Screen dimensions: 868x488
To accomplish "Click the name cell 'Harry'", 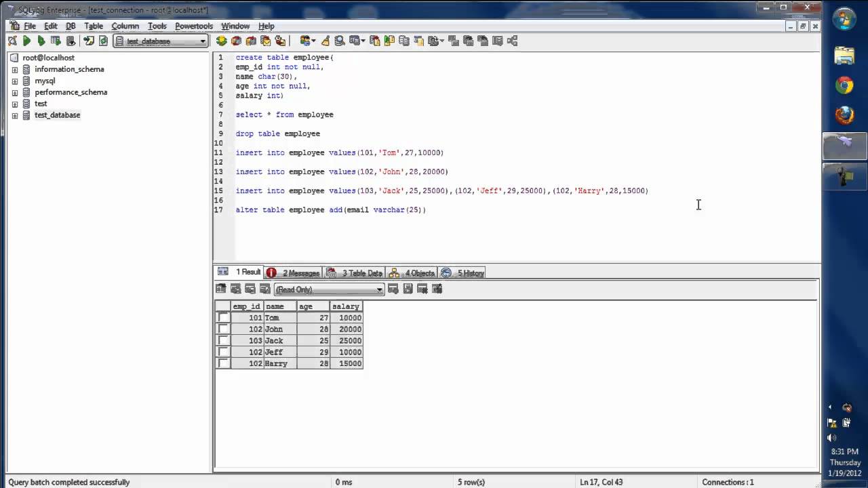I will click(x=280, y=363).
